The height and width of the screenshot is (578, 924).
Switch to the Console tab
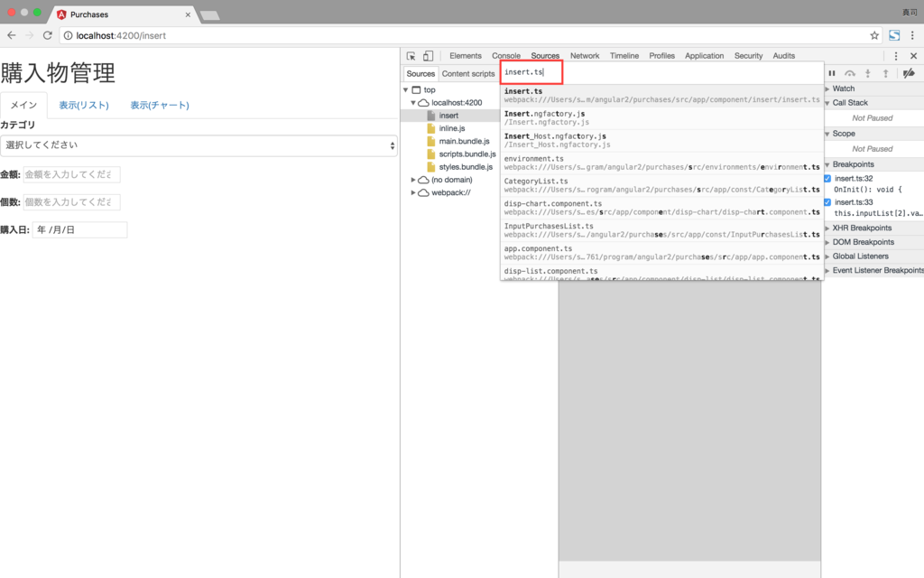pyautogui.click(x=506, y=56)
